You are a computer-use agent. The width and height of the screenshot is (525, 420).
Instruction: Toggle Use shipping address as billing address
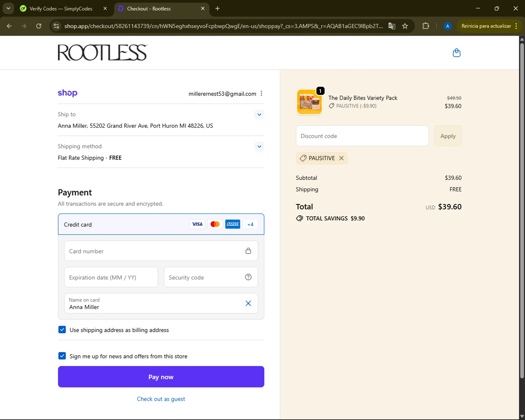pos(62,330)
